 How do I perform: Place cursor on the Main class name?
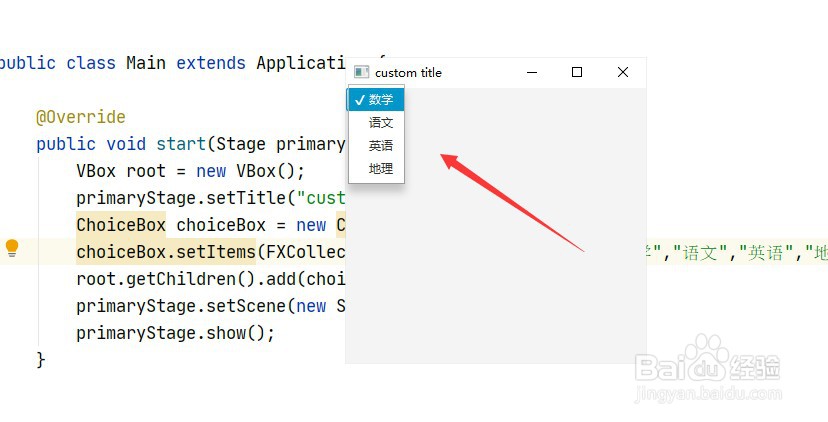tap(146, 63)
